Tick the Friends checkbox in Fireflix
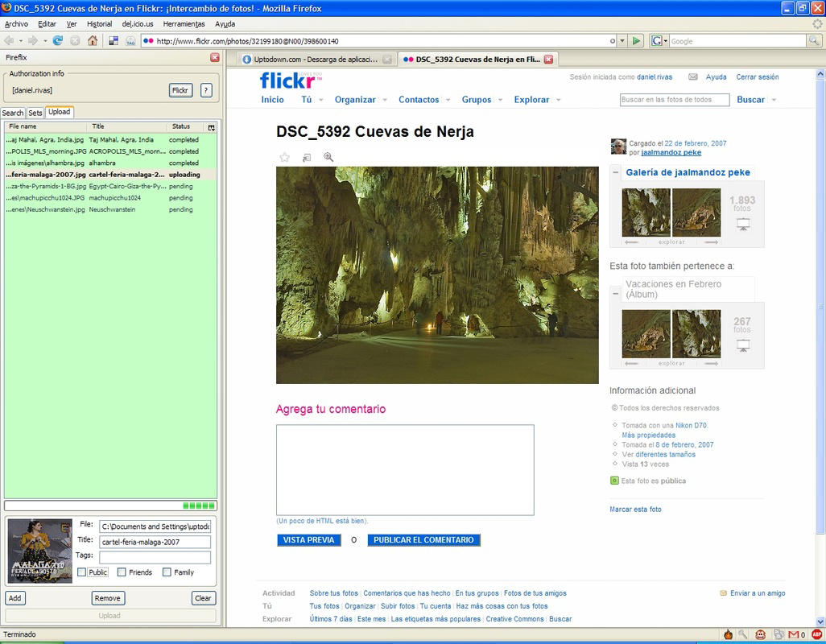The width and height of the screenshot is (826, 644). pyautogui.click(x=121, y=572)
